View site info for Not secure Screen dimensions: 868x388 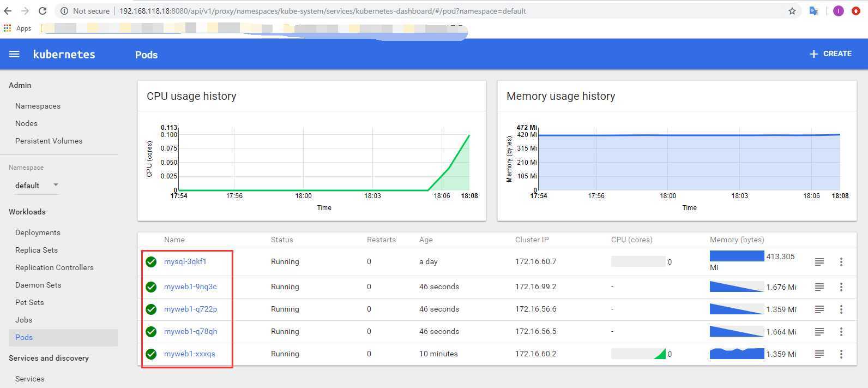click(x=85, y=11)
